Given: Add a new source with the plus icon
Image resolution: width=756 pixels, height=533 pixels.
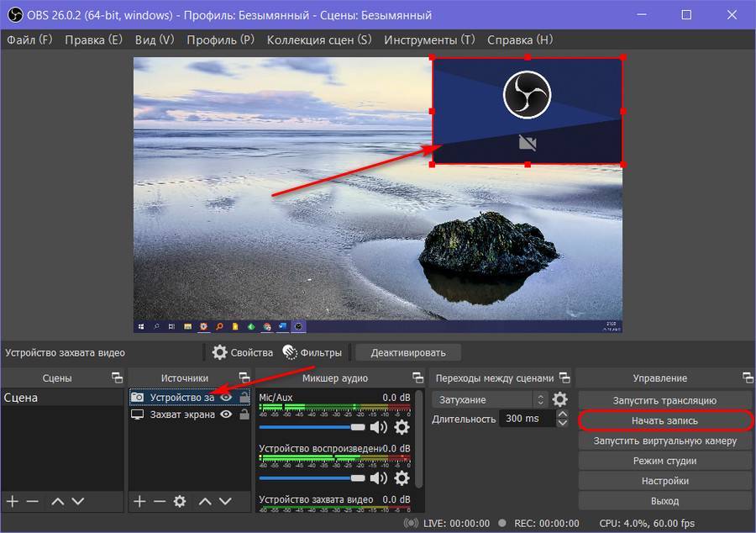Looking at the screenshot, I should coord(139,501).
